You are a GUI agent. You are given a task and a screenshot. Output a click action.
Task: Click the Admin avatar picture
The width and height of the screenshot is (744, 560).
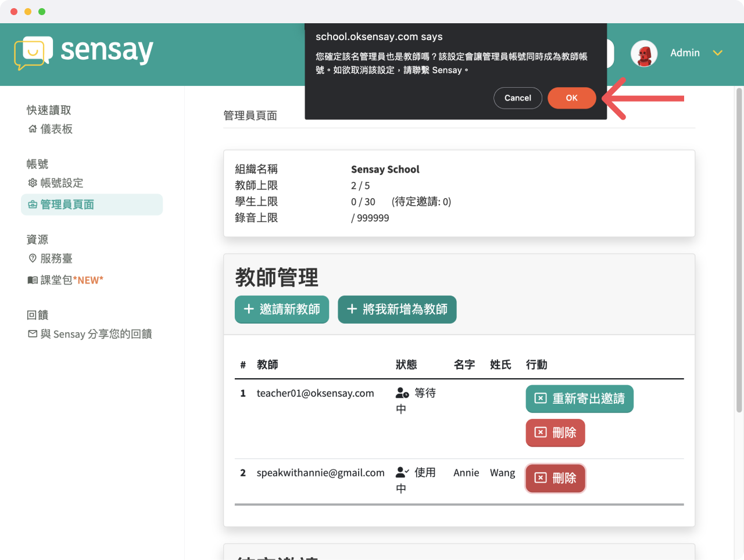pos(644,53)
